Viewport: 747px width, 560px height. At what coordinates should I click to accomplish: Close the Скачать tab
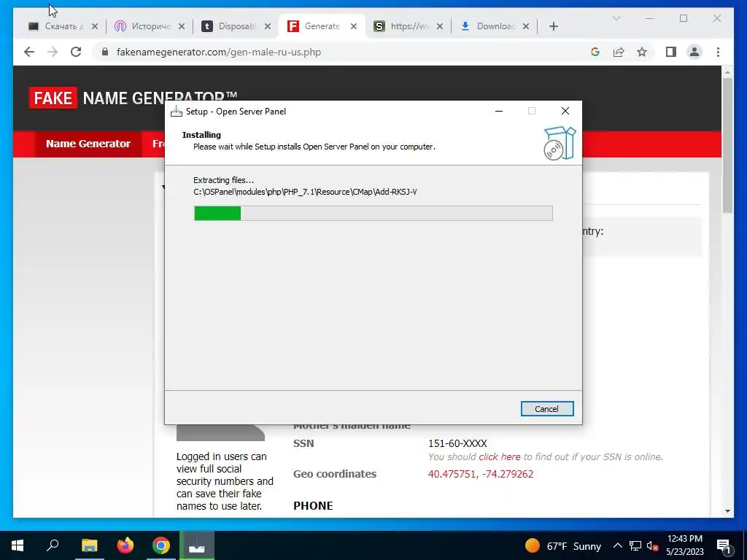click(x=95, y=26)
